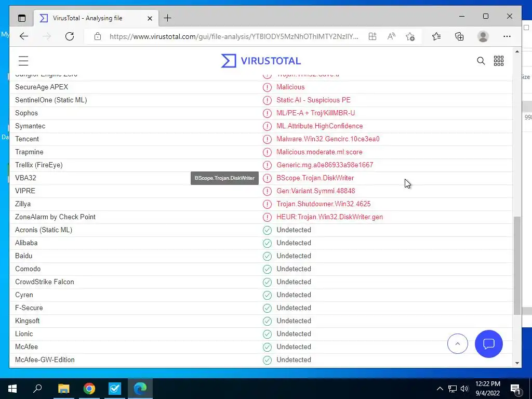The width and height of the screenshot is (532, 399).
Task: Open File Explorer from the taskbar
Action: pyautogui.click(x=63, y=389)
